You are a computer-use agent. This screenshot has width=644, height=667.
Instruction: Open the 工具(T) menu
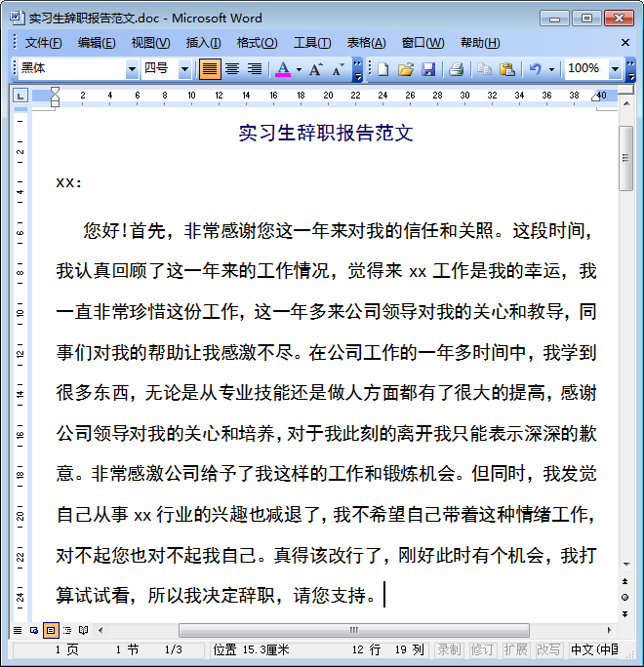(312, 43)
